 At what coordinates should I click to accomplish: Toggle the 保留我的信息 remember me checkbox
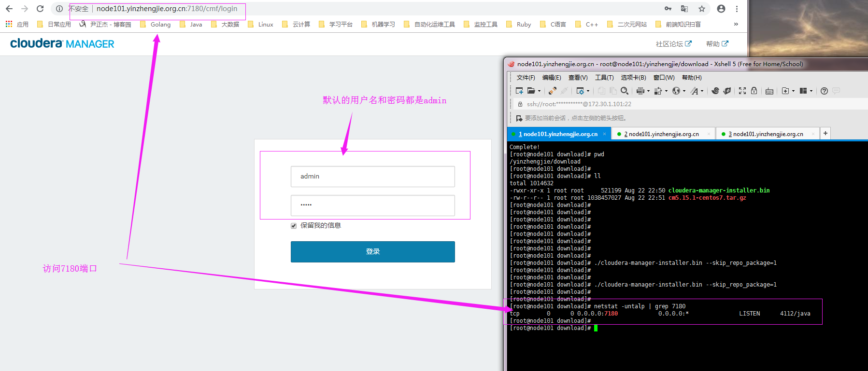click(294, 226)
